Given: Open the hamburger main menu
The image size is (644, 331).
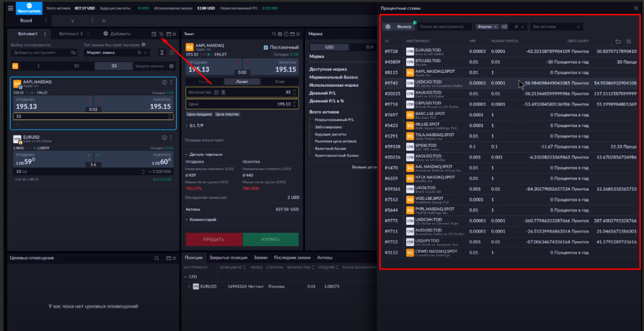Looking at the screenshot, I should click(x=10, y=8).
